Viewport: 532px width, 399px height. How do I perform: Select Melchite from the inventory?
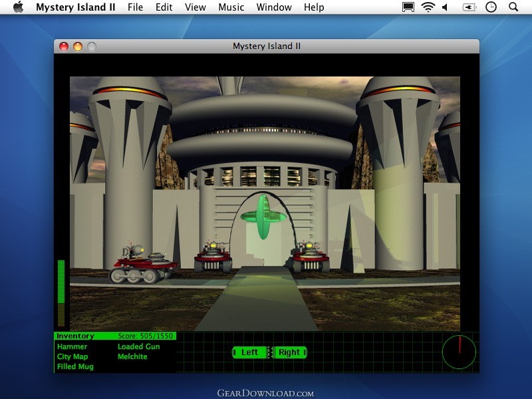tap(132, 356)
